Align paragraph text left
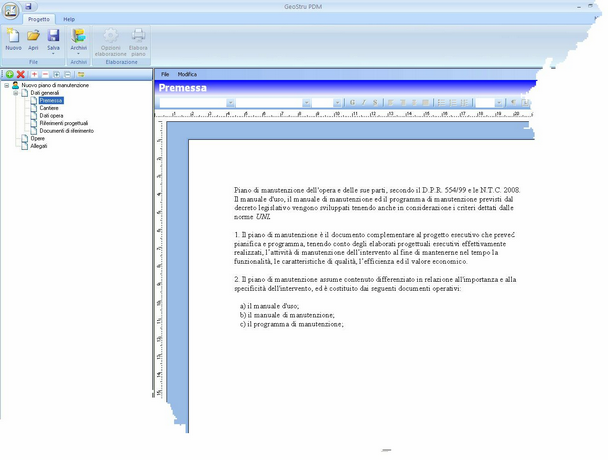Image resolution: width=608 pixels, height=460 pixels. click(x=391, y=103)
